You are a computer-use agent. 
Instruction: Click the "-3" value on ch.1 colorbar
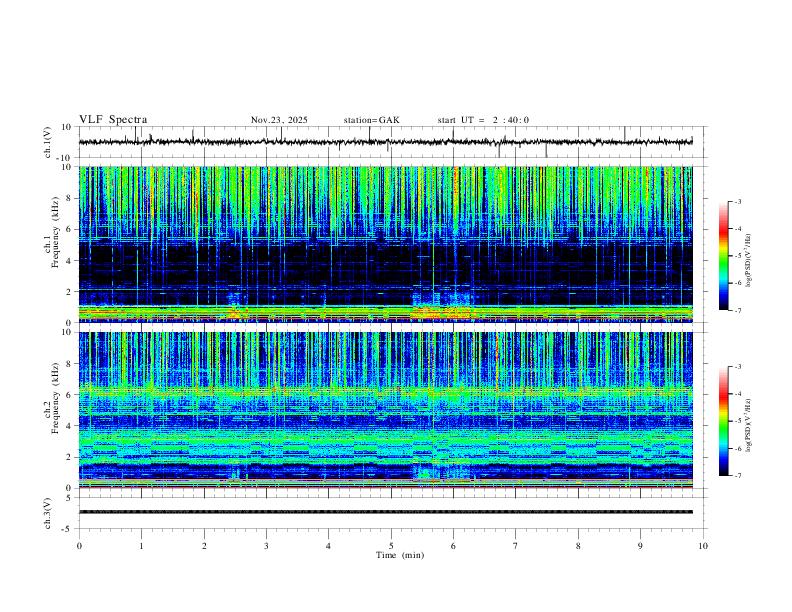(x=737, y=202)
